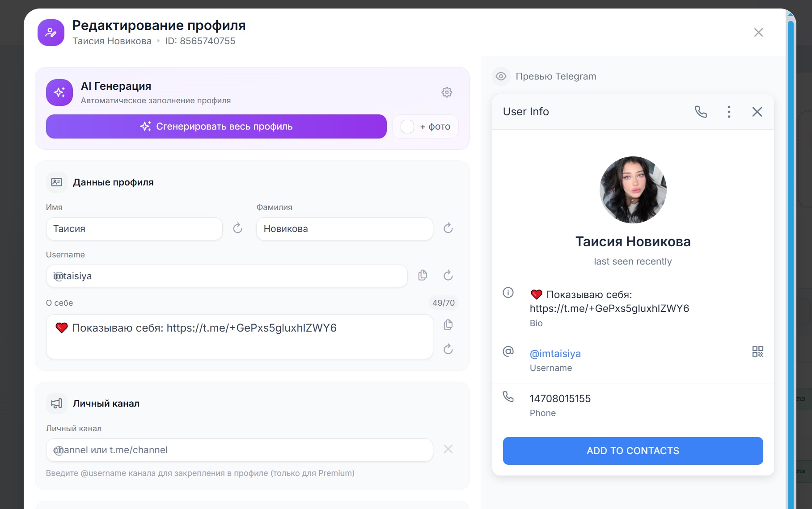Focus the Фамилия input field
812x509 pixels.
click(344, 229)
